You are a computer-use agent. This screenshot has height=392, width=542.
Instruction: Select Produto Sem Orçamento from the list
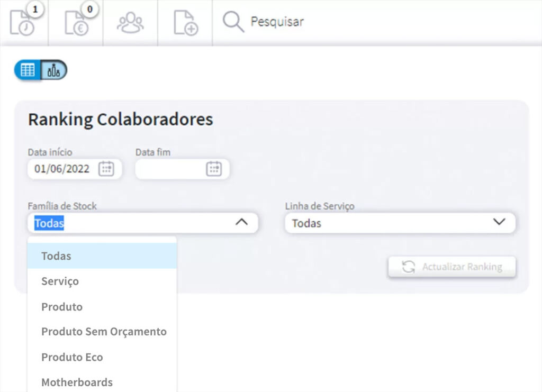tap(104, 332)
